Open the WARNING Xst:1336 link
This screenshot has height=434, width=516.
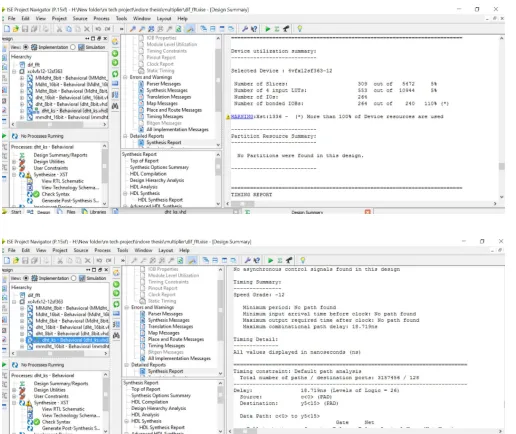coord(243,117)
